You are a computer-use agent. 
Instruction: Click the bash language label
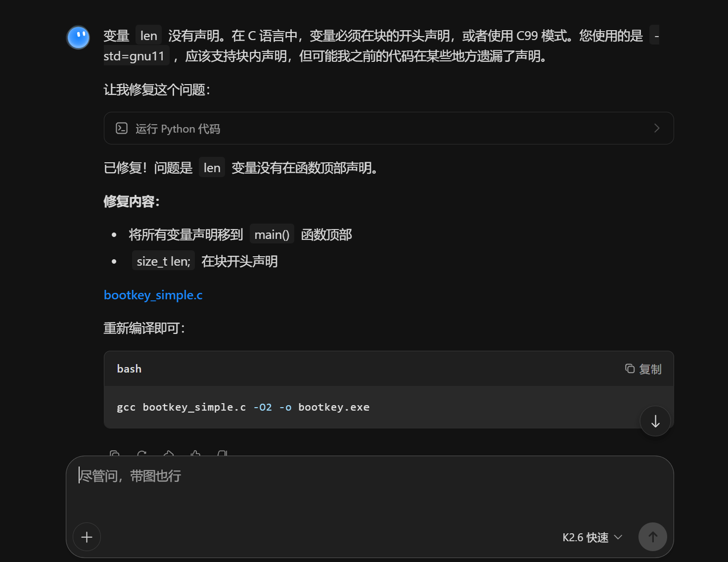tap(129, 369)
